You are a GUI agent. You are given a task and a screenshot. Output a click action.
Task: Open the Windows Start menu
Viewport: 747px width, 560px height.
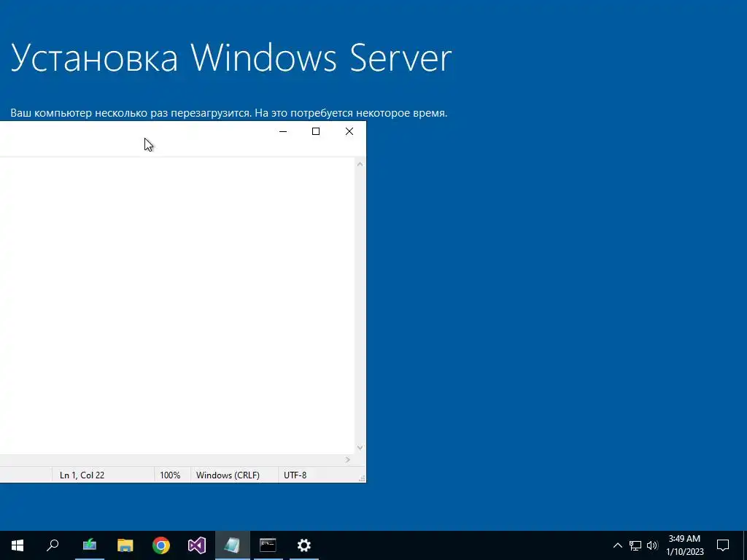pyautogui.click(x=18, y=545)
